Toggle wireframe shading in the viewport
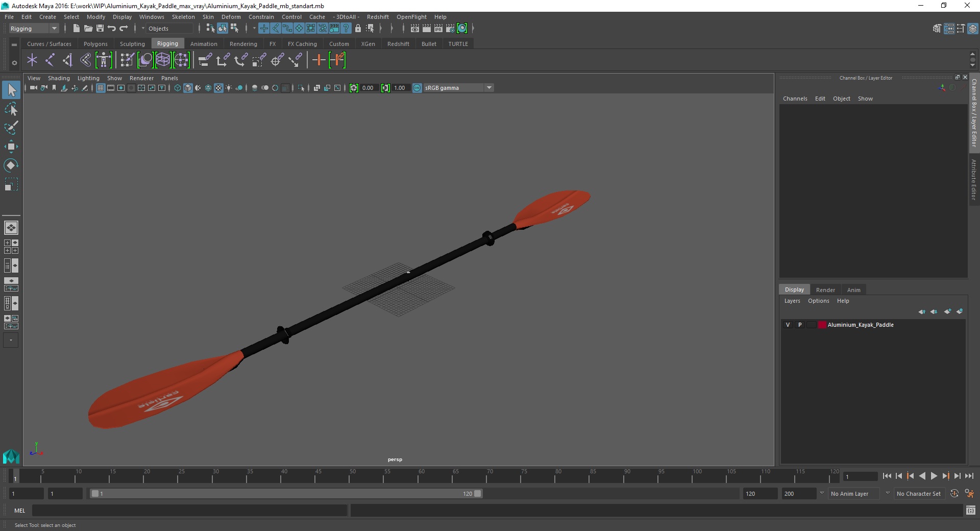 click(x=178, y=88)
